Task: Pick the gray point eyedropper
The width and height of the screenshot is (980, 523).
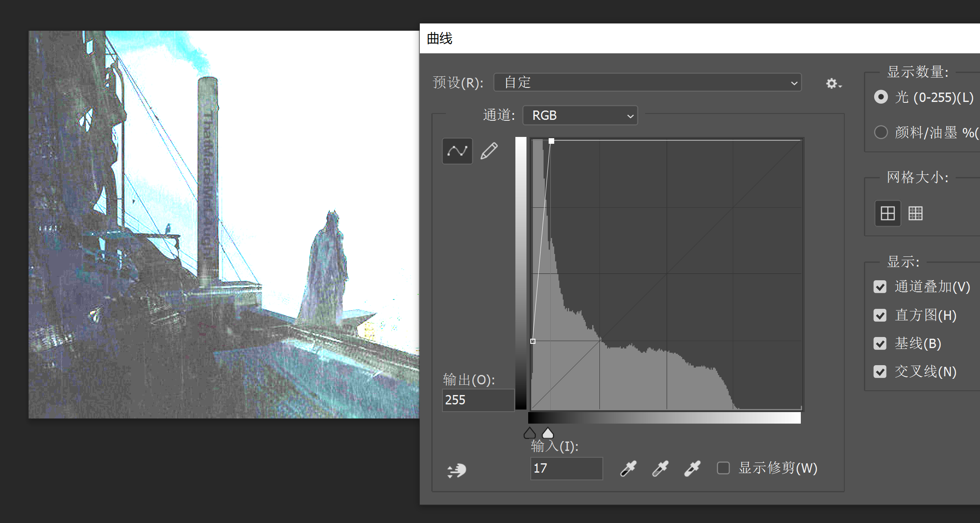Action: click(660, 468)
